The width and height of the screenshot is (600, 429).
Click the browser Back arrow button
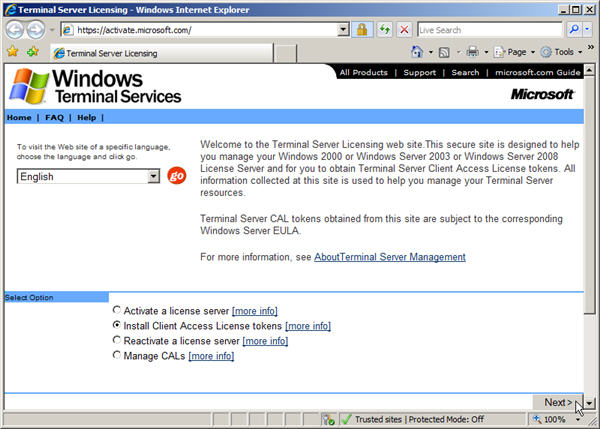(x=15, y=29)
